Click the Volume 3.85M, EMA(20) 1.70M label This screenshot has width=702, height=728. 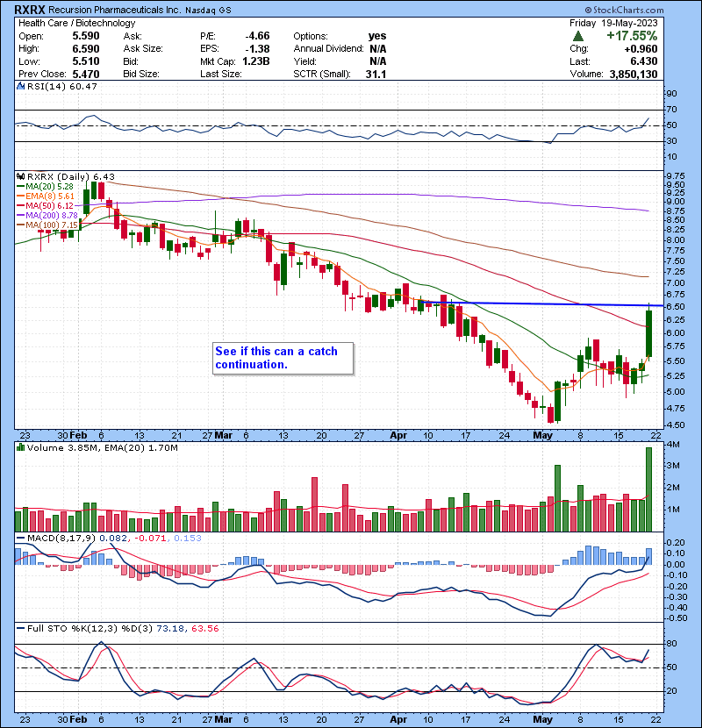point(102,448)
